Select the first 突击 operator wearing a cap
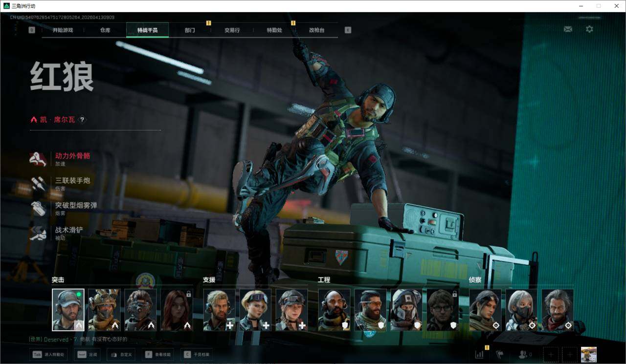 [x=68, y=310]
